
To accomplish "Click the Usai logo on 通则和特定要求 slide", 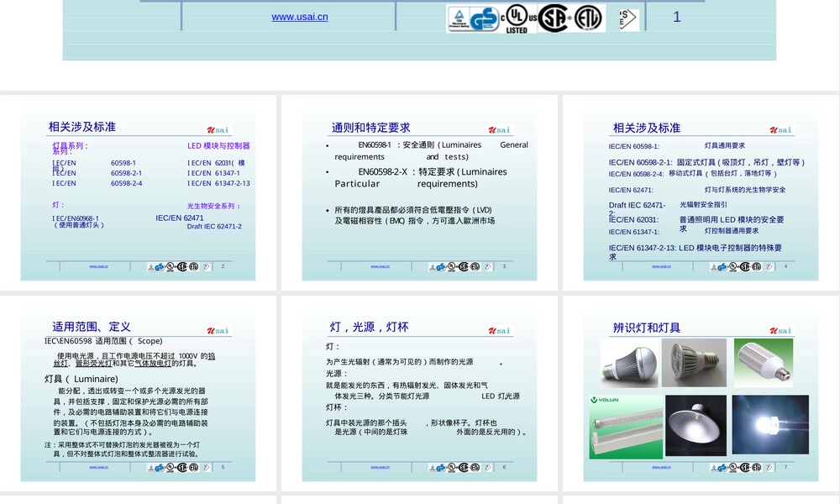I will (x=499, y=129).
